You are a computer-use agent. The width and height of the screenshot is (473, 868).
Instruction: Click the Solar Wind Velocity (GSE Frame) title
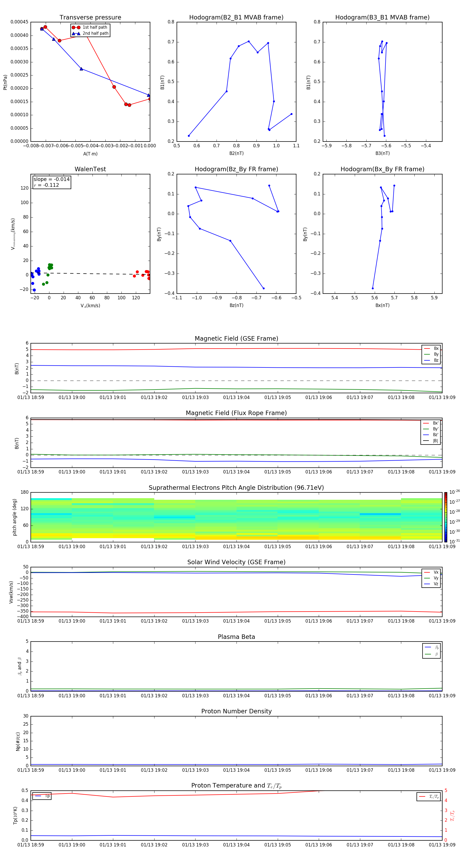pos(236,562)
